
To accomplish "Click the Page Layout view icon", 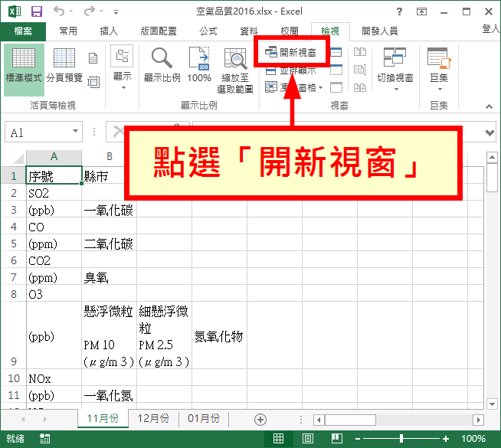I will (x=93, y=58).
